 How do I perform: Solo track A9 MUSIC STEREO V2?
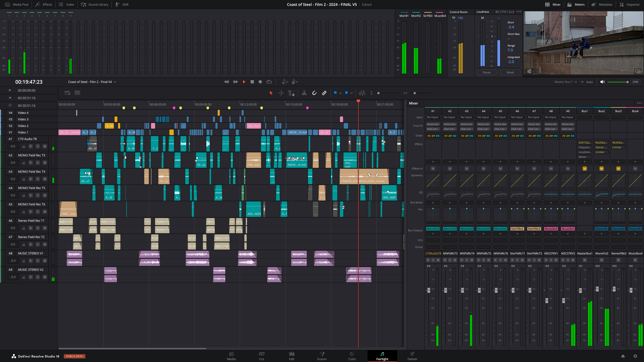[38, 277]
